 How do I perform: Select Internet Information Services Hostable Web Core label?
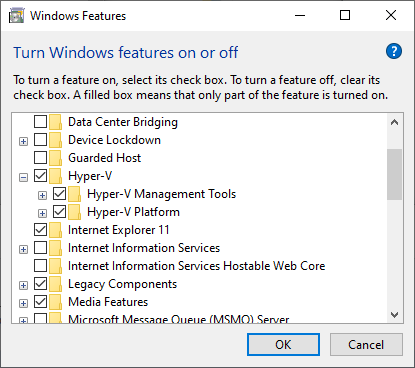[196, 266]
